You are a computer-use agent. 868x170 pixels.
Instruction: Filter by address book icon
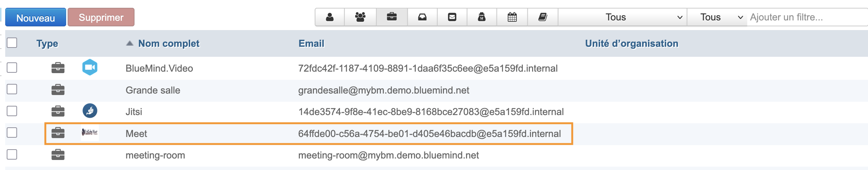[542, 17]
